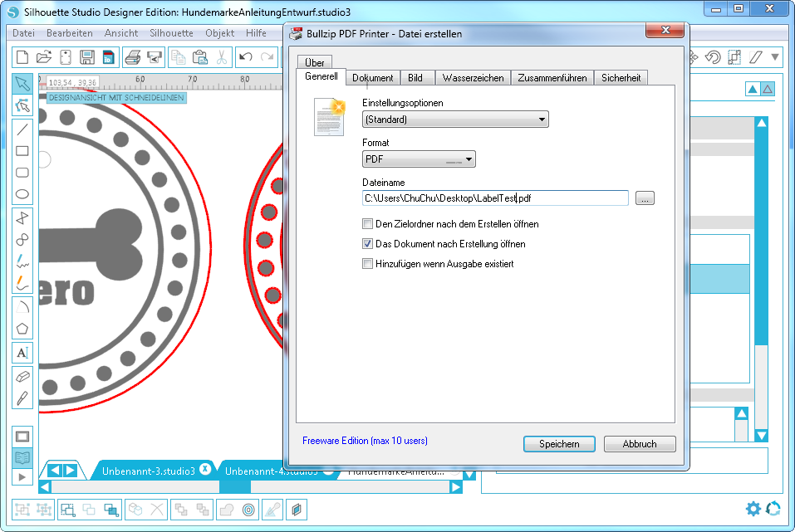
Task: Open the Sicherheit tab
Action: click(x=621, y=78)
